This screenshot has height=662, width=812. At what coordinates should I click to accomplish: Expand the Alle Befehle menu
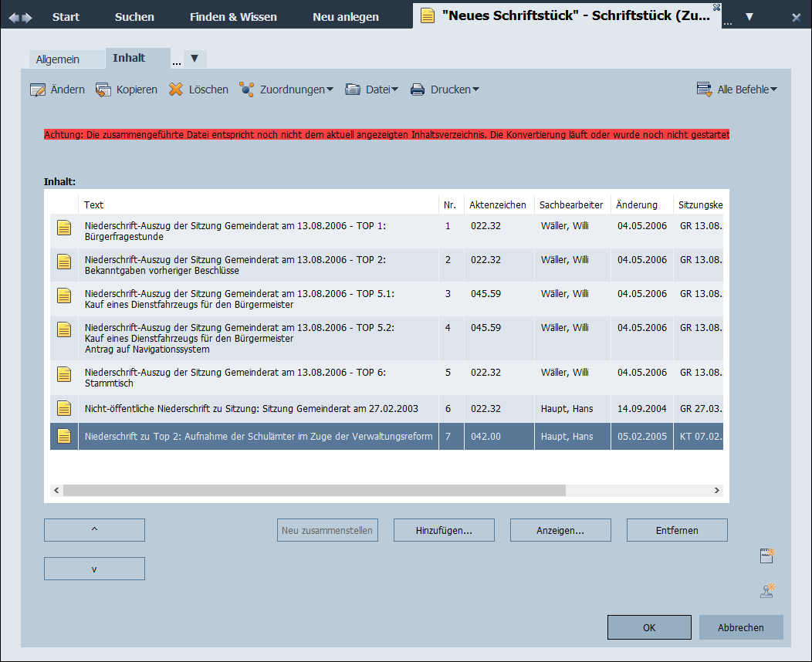point(736,90)
